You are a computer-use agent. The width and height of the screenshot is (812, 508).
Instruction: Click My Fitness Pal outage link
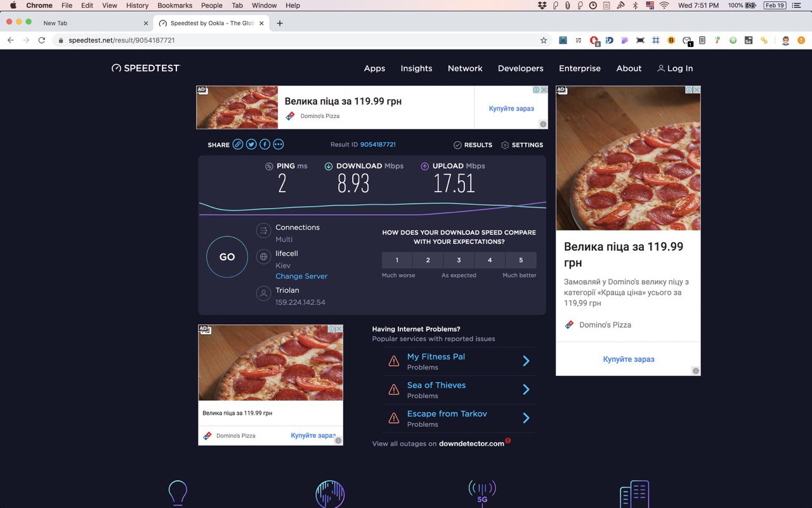[x=436, y=357]
